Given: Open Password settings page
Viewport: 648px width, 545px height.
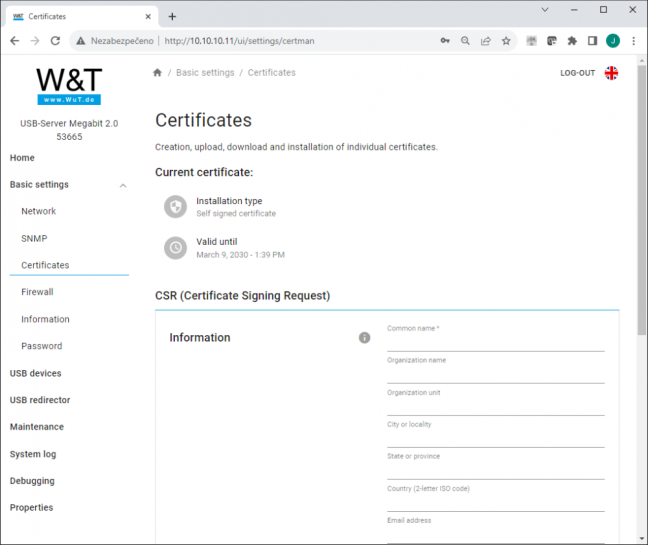Looking at the screenshot, I should coord(42,346).
